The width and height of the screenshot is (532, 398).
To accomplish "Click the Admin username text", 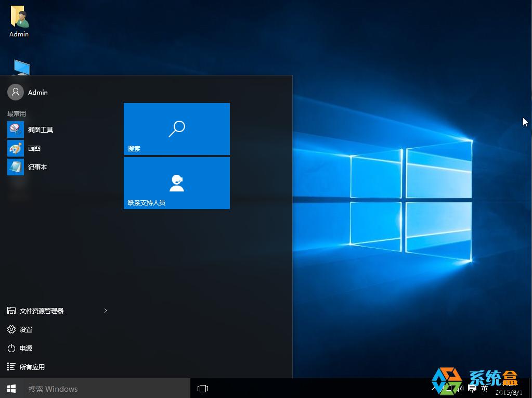I will [x=37, y=92].
